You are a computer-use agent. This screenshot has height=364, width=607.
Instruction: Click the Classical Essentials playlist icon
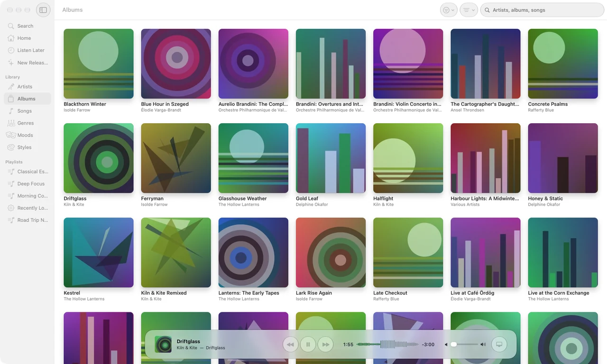pyautogui.click(x=11, y=172)
